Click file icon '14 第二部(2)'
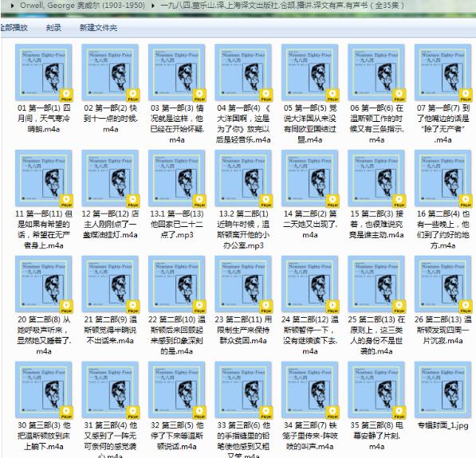Screen dimensions: 476x458 [x=310, y=178]
